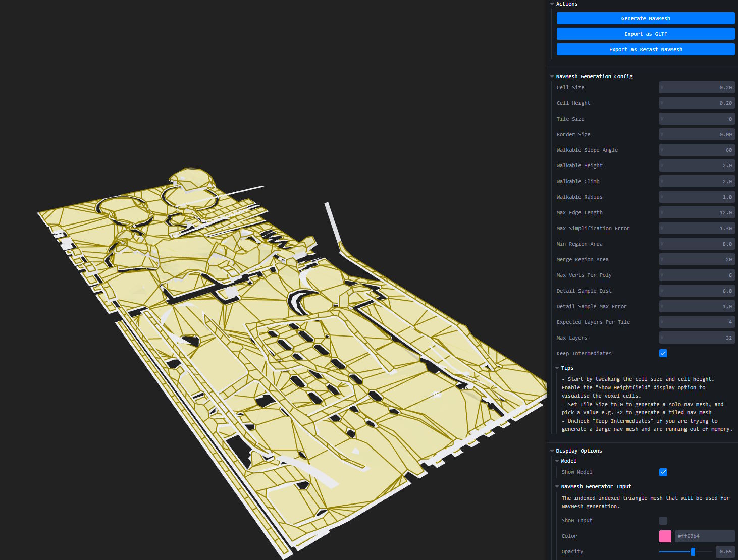This screenshot has height=560, width=738.
Task: Collapse the Display Options folder
Action: pos(578,451)
